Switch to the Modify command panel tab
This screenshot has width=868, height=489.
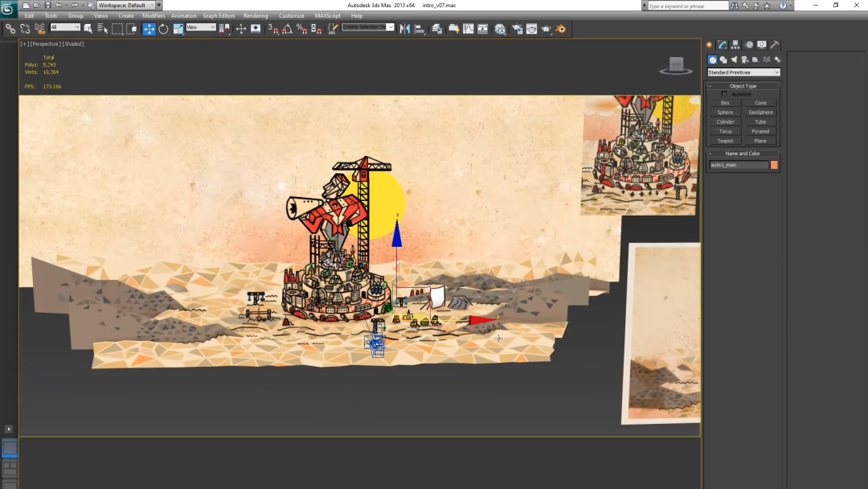723,45
